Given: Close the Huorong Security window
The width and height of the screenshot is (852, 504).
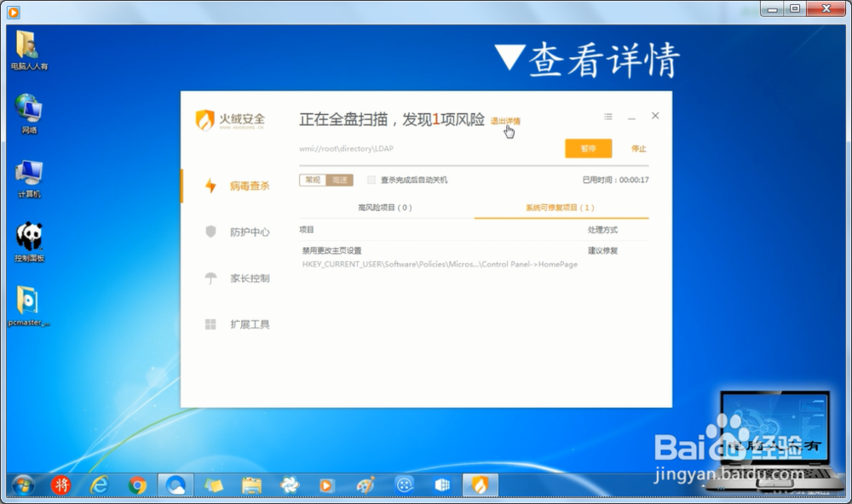Looking at the screenshot, I should click(x=655, y=116).
